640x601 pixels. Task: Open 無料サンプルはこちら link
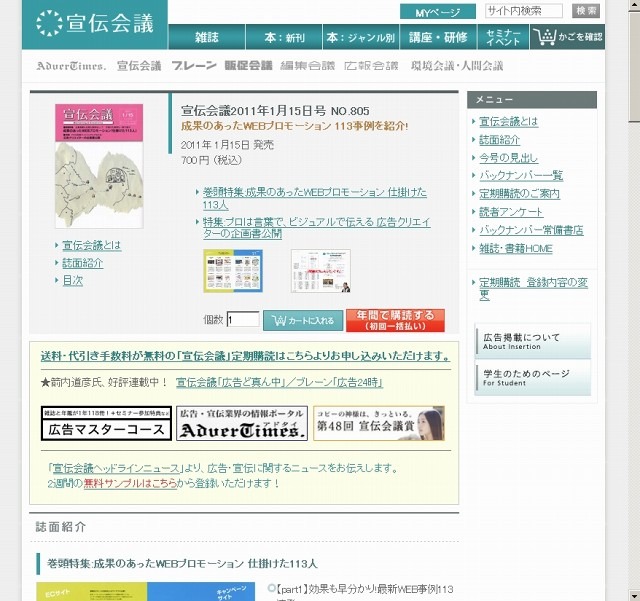click(130, 483)
